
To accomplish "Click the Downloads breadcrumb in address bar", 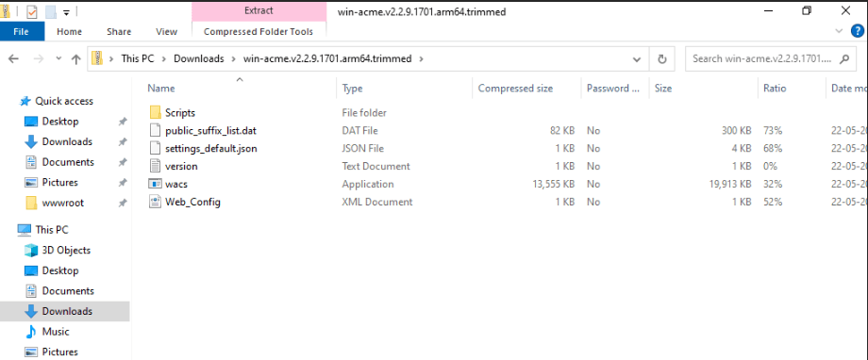I will (199, 58).
